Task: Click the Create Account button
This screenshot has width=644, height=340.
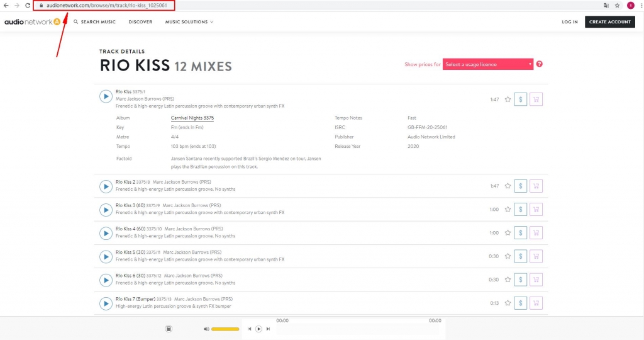Action: (x=609, y=22)
